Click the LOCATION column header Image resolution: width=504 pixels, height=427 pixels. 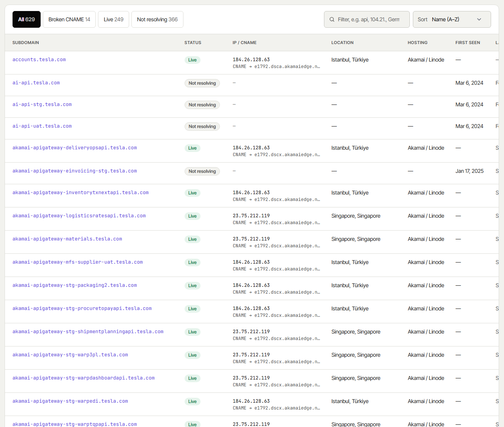pyautogui.click(x=342, y=43)
